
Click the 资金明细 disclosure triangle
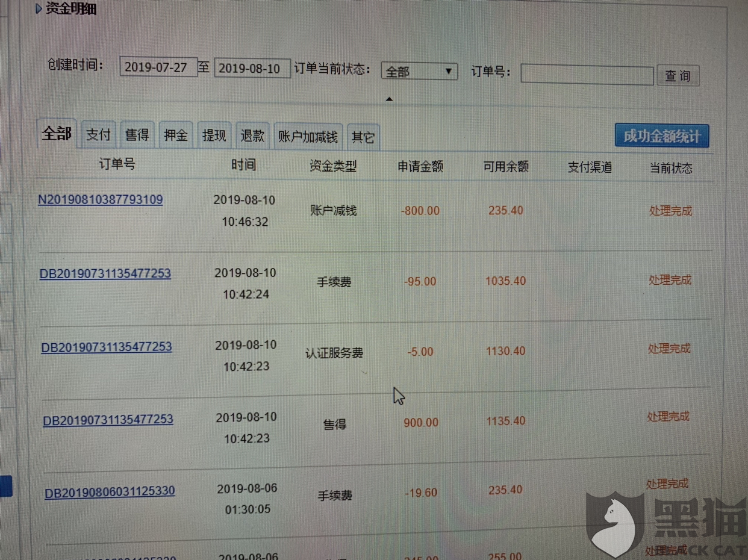[37, 8]
